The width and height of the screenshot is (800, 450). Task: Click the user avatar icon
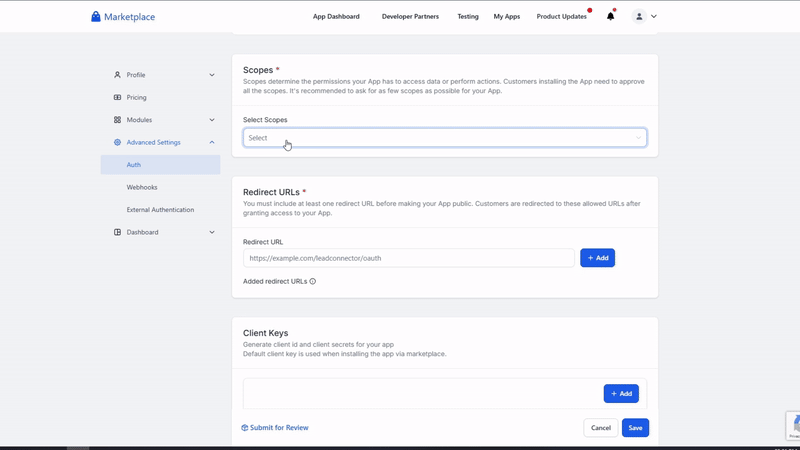pyautogui.click(x=639, y=16)
